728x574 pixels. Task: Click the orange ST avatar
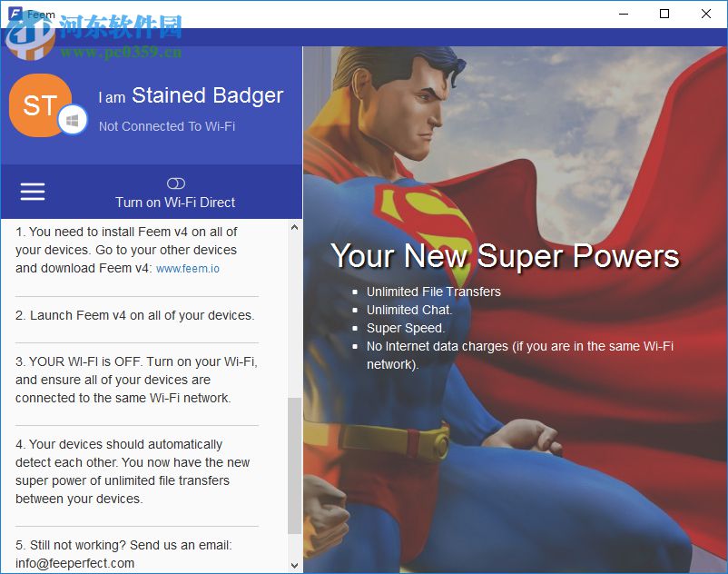point(41,105)
